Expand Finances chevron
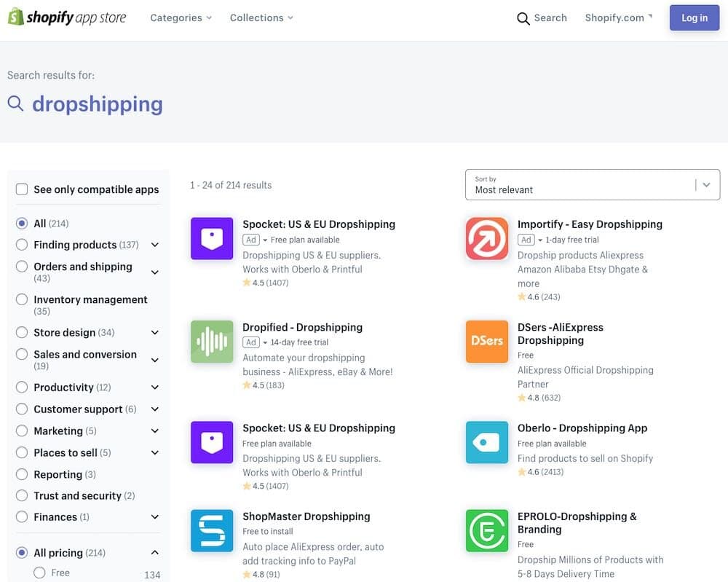 (x=155, y=517)
